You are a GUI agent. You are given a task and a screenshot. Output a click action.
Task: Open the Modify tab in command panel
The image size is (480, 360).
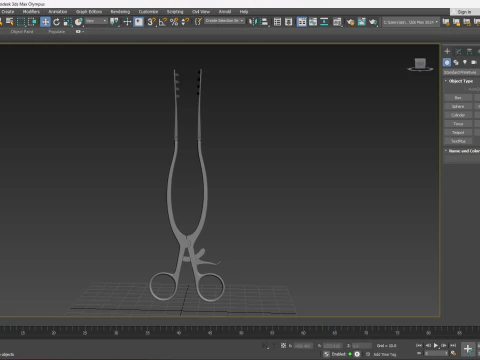[x=458, y=51]
